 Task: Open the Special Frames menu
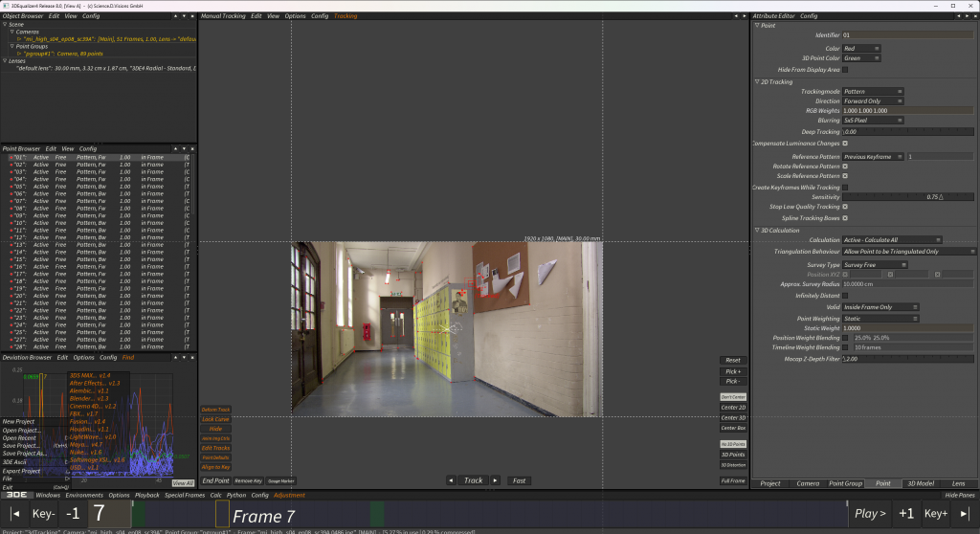point(185,495)
